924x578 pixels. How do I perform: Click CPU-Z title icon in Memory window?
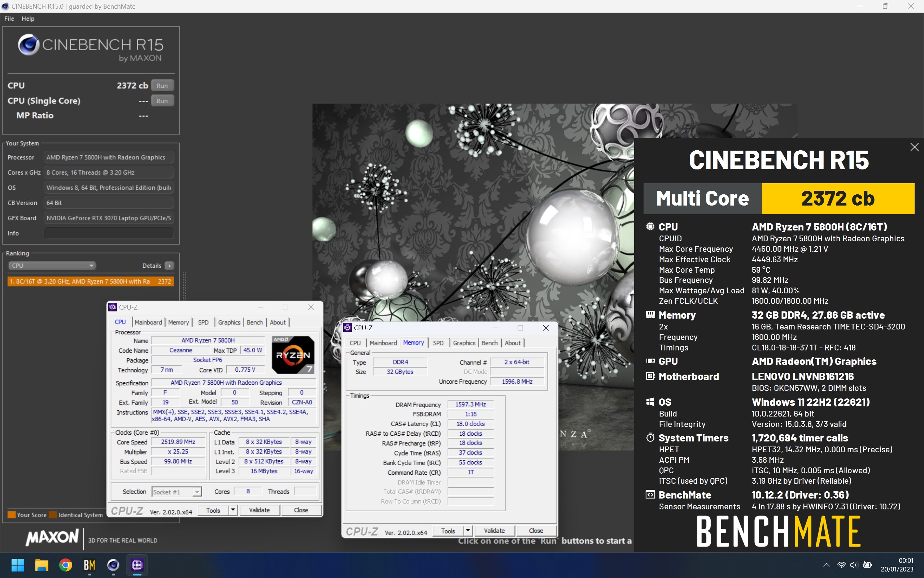click(348, 328)
